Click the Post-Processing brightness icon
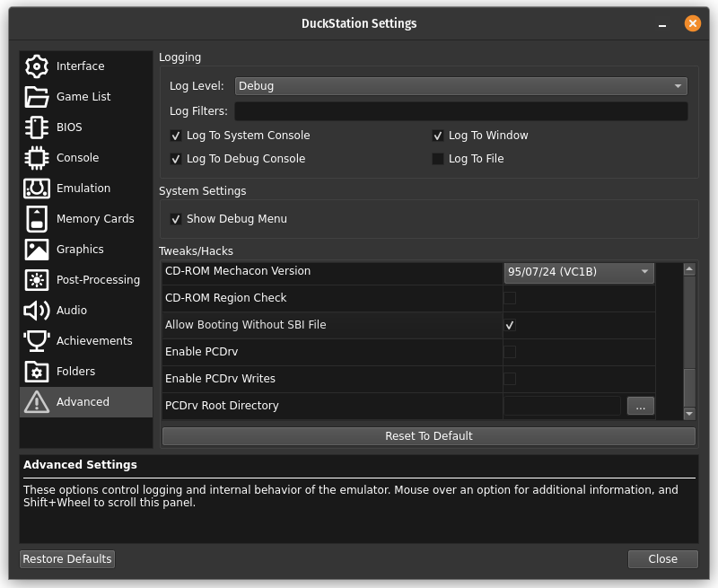 pyautogui.click(x=37, y=280)
